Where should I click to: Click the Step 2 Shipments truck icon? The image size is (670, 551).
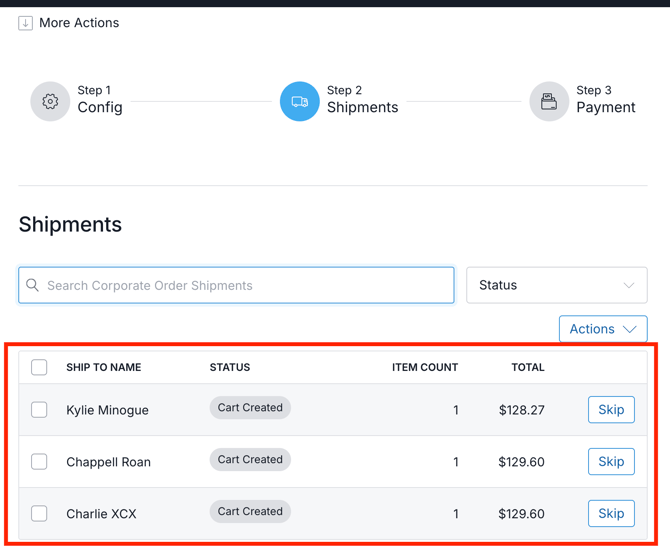pos(300,101)
